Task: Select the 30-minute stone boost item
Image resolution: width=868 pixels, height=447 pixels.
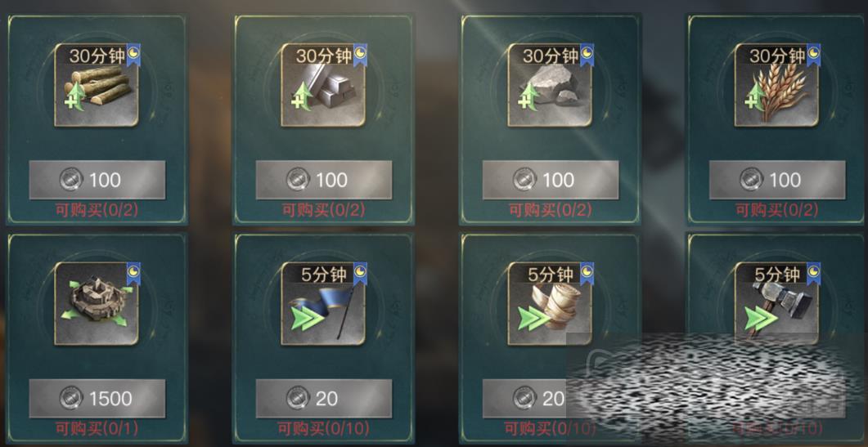Action: pos(550,85)
